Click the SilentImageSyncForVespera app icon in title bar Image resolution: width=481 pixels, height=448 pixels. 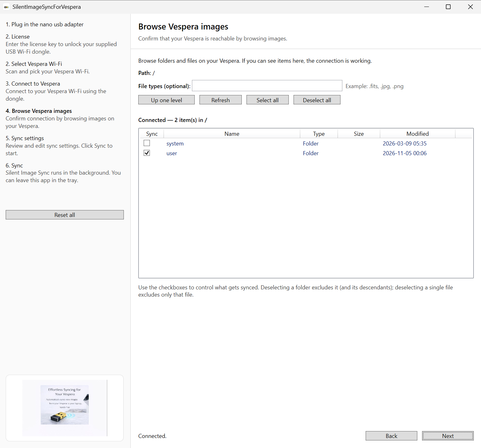(x=6, y=7)
